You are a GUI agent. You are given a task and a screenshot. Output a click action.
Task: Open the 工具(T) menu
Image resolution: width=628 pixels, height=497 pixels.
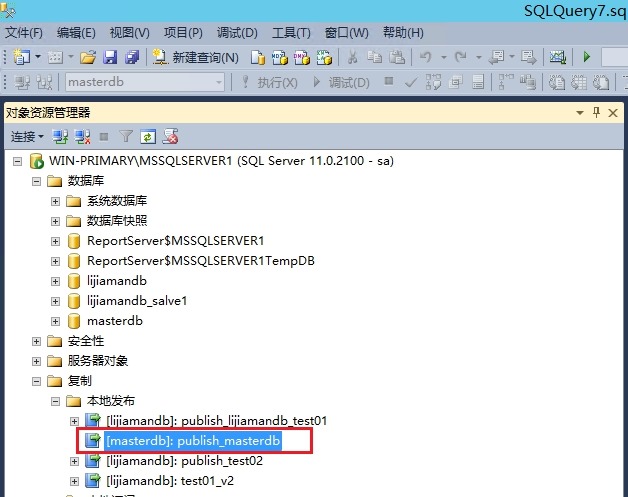(291, 32)
